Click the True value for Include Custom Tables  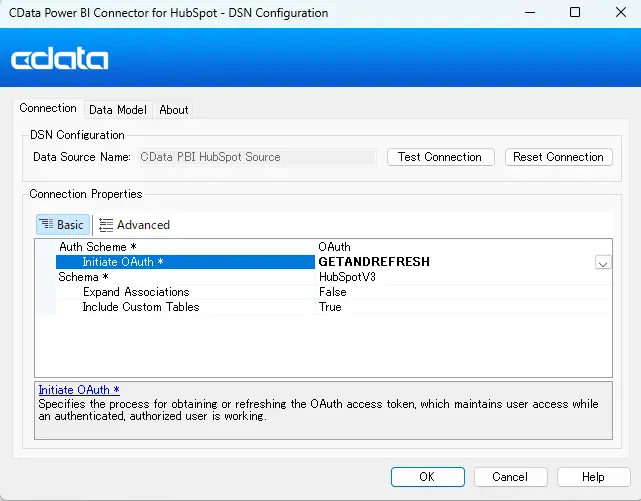click(x=330, y=307)
